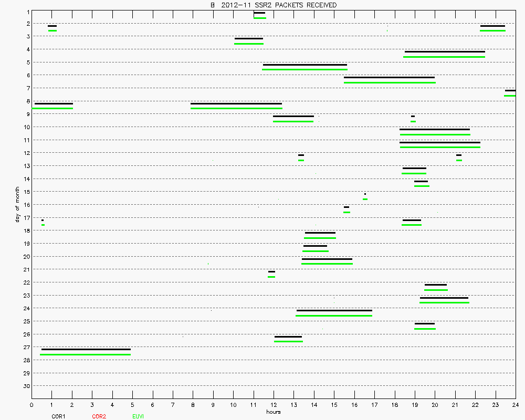Select the long black bar on day 27
Screen dimensions: 525x420
click(x=86, y=349)
